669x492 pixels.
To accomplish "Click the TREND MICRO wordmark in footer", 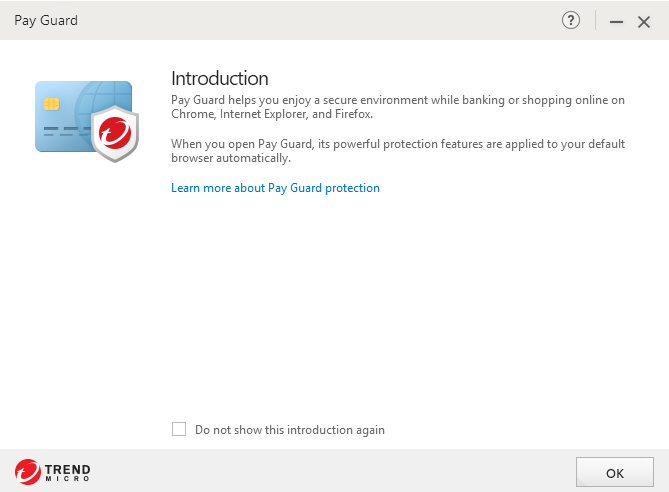I will [x=67, y=472].
